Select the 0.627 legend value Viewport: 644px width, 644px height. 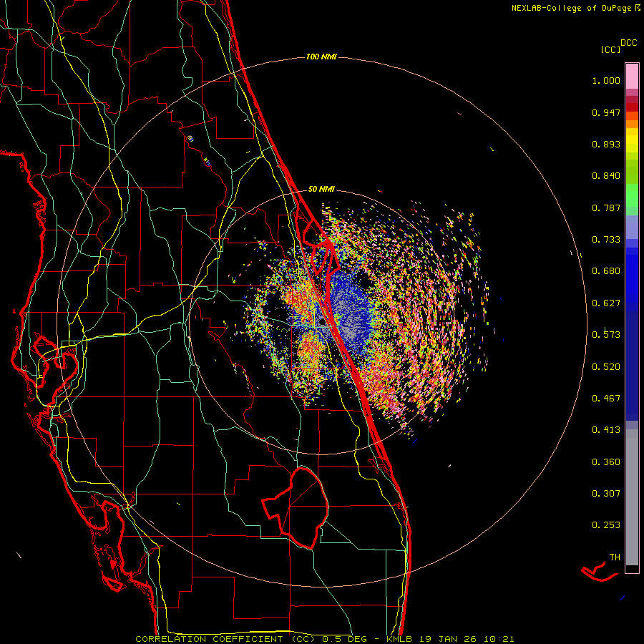(606, 303)
